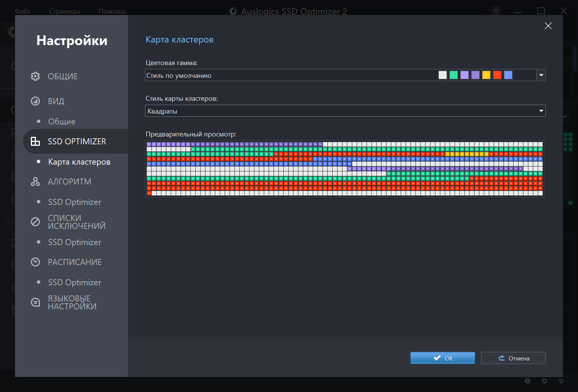578x392 pixels.
Task: Click the АЛГОРИТМ section icon
Action: point(35,182)
